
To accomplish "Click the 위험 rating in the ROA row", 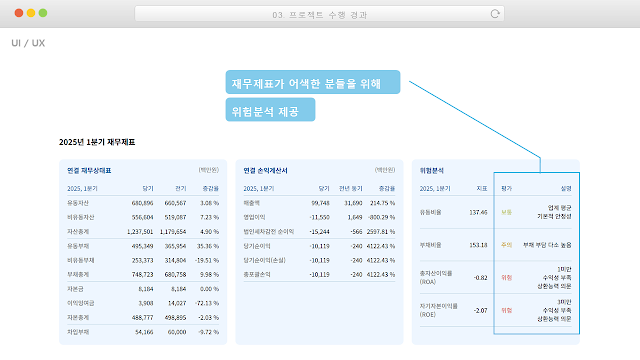I will pyautogui.click(x=507, y=278).
